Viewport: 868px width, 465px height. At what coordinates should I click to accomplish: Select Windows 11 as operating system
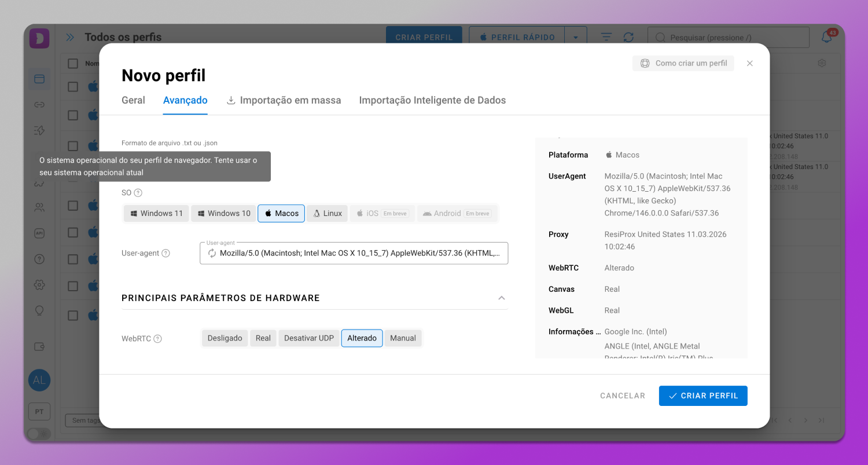click(x=157, y=213)
